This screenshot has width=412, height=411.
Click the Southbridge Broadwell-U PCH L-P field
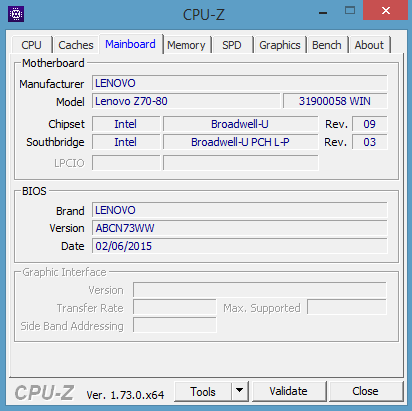coord(240,142)
